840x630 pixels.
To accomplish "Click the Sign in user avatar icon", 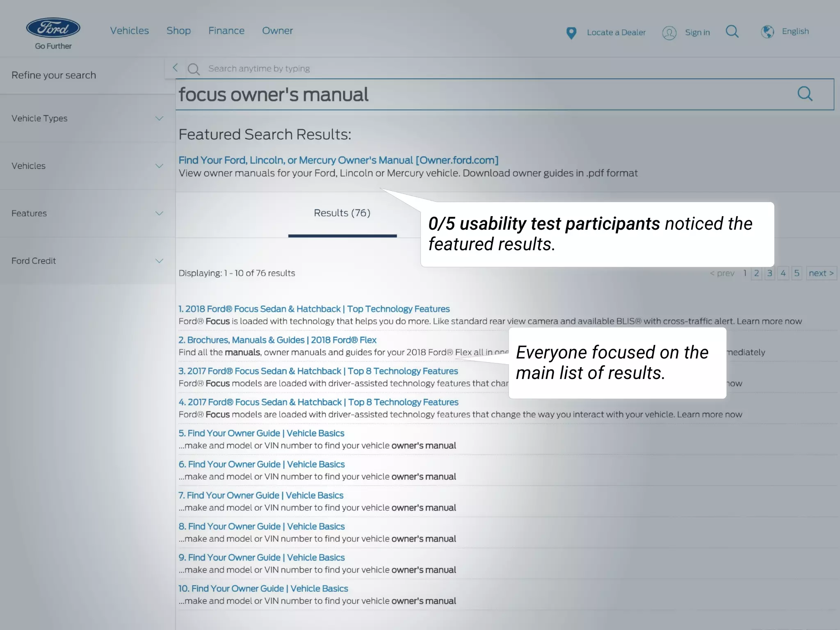I will 669,33.
